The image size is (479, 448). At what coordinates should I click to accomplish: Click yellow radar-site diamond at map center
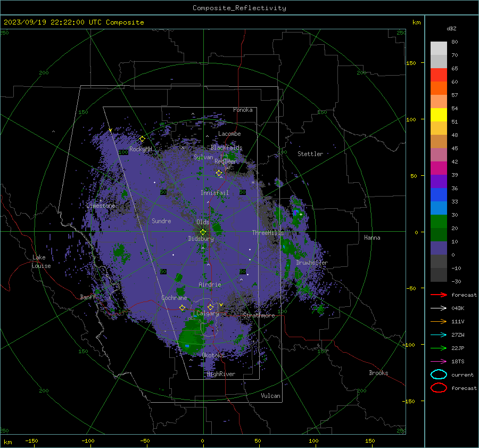click(x=203, y=232)
